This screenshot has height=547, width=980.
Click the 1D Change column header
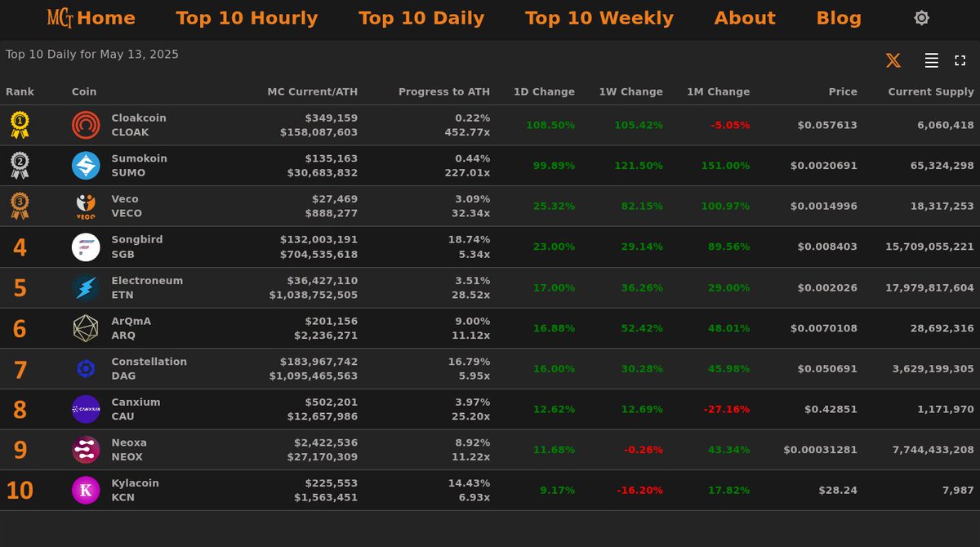coord(544,91)
